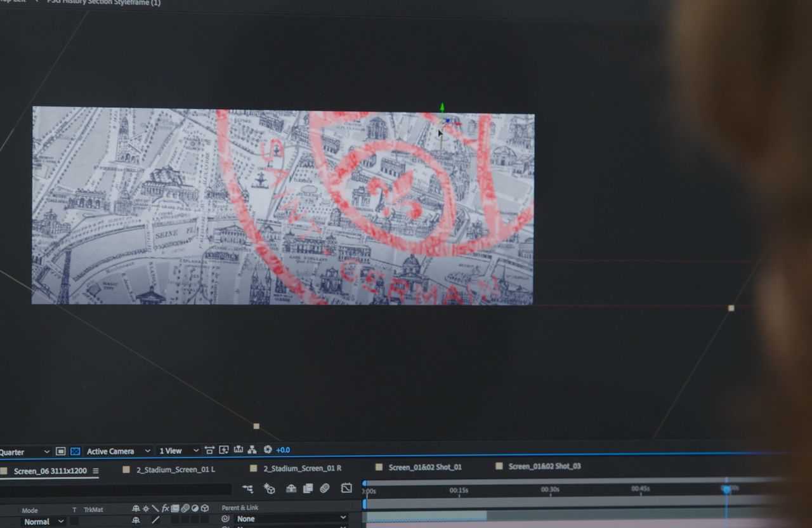Open the 1 View layout dropdown
This screenshot has width=812, height=528.
tap(178, 451)
